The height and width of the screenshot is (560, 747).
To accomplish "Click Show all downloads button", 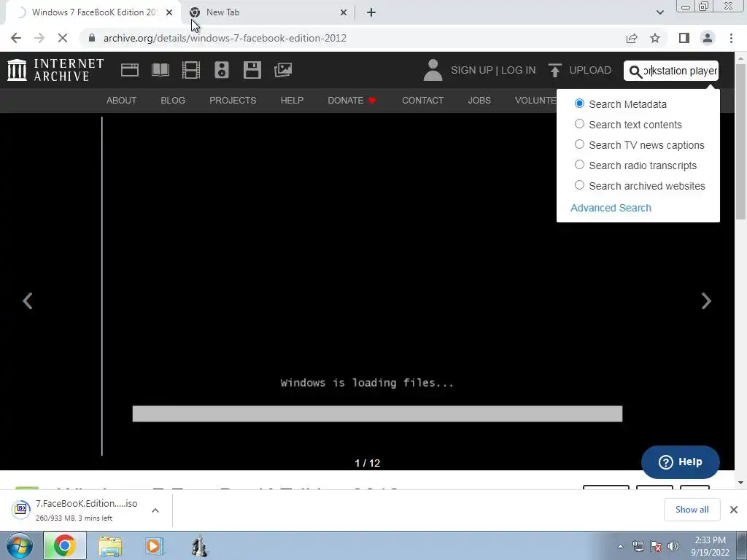I will click(692, 510).
